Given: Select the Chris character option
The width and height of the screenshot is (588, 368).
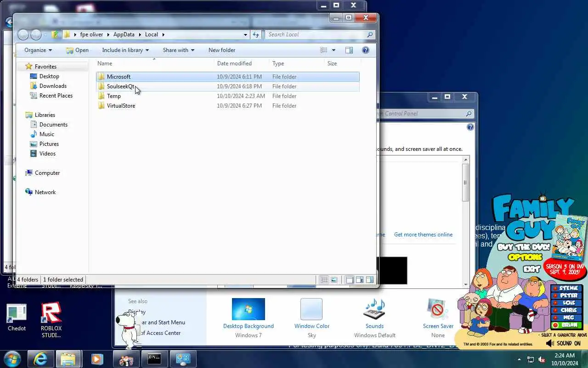Looking at the screenshot, I should click(x=566, y=310).
